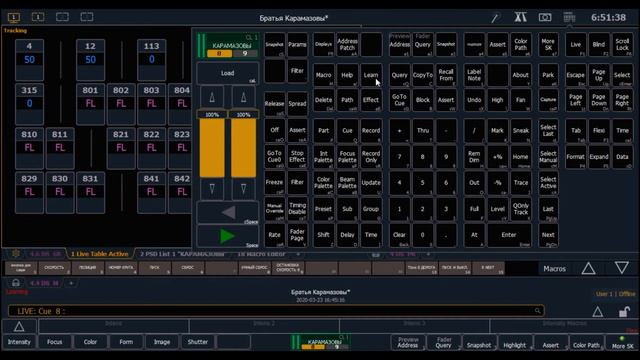
Task: Select channel 801 tile
Action: click(x=90, y=104)
